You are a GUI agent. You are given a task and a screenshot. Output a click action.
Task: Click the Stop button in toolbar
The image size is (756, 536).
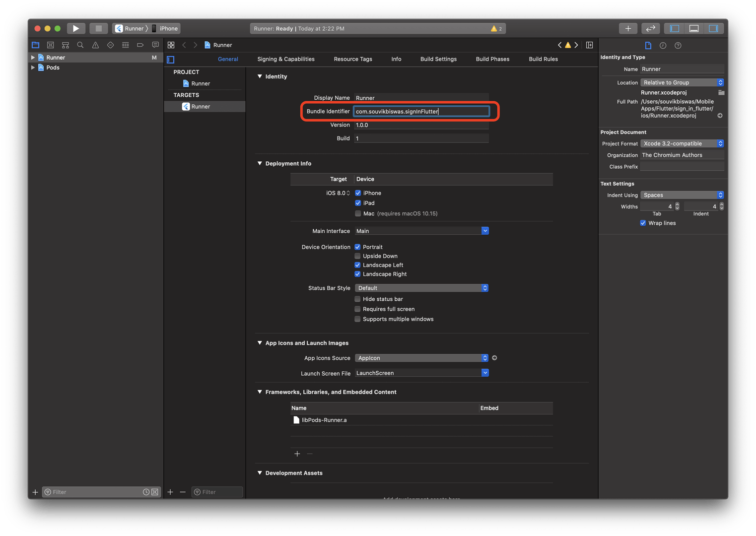pos(98,29)
